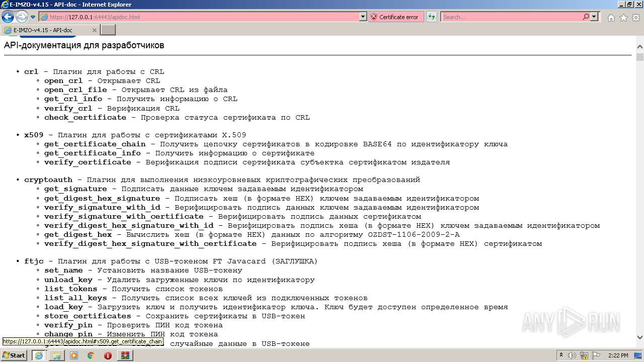Open the open_crl link

(x=63, y=80)
